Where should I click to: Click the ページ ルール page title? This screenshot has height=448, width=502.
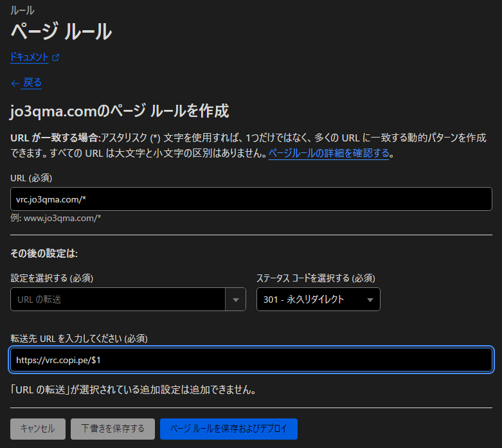(x=61, y=31)
